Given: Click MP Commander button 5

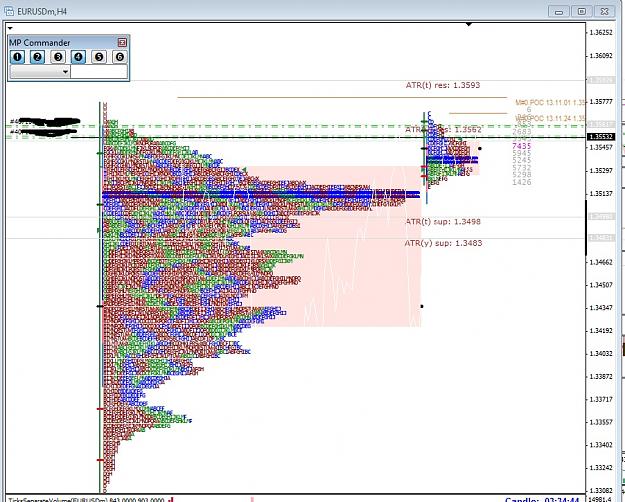Looking at the screenshot, I should click(x=99, y=57).
